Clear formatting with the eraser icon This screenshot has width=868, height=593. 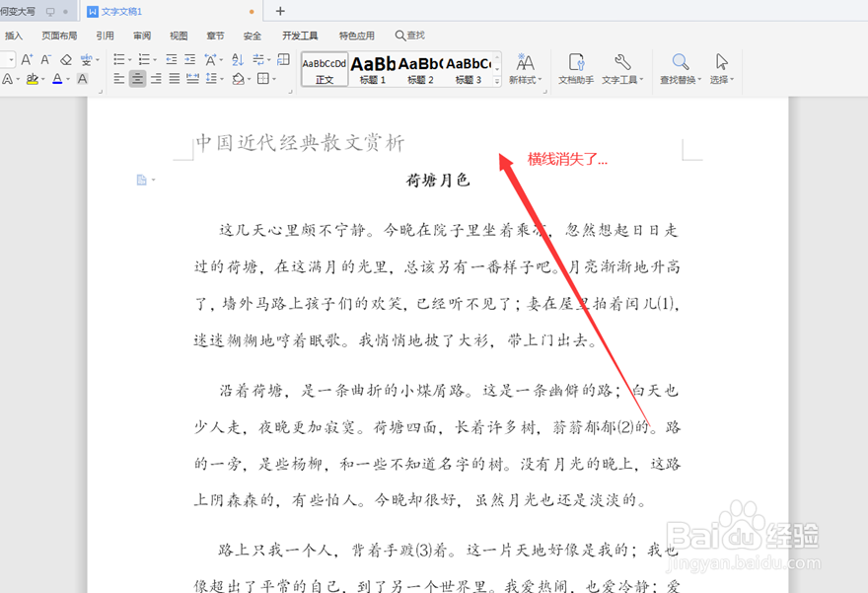66,60
